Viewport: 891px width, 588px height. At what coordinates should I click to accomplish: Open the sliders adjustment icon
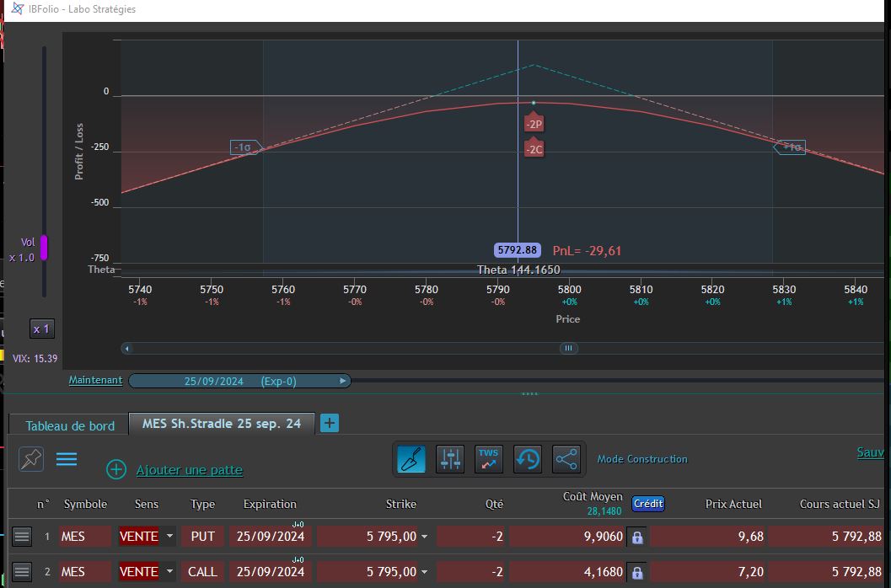pos(450,459)
